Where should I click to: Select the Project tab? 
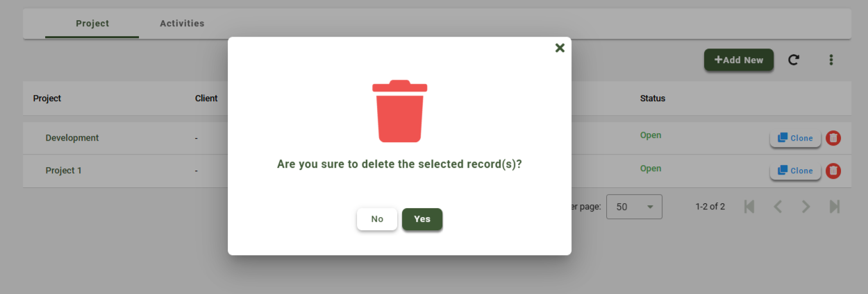coord(92,24)
